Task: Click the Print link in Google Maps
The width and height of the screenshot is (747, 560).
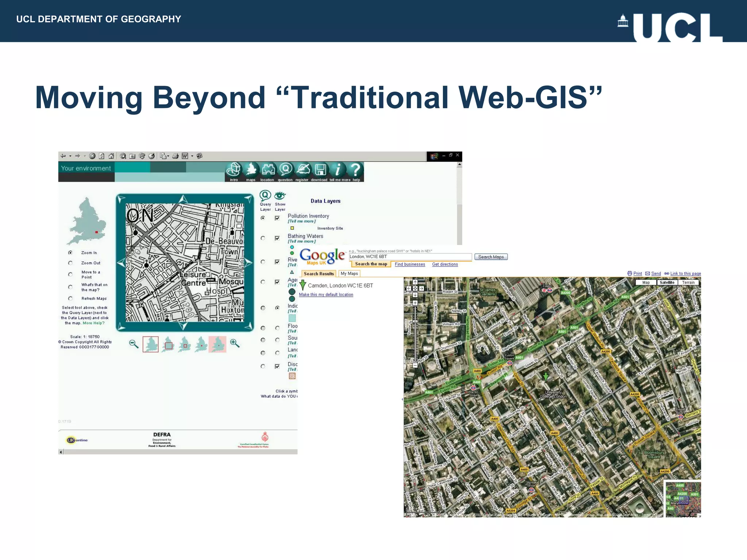Action: (638, 273)
